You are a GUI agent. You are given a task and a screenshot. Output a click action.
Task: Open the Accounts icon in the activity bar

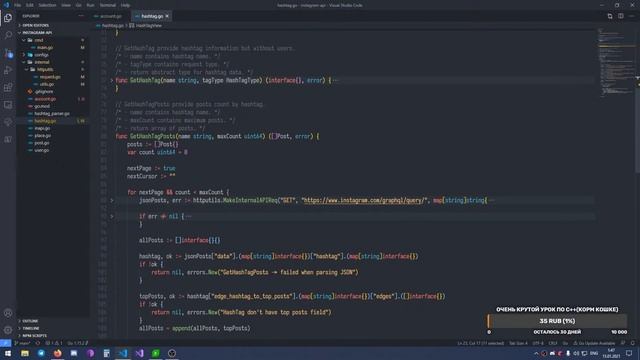point(8,313)
